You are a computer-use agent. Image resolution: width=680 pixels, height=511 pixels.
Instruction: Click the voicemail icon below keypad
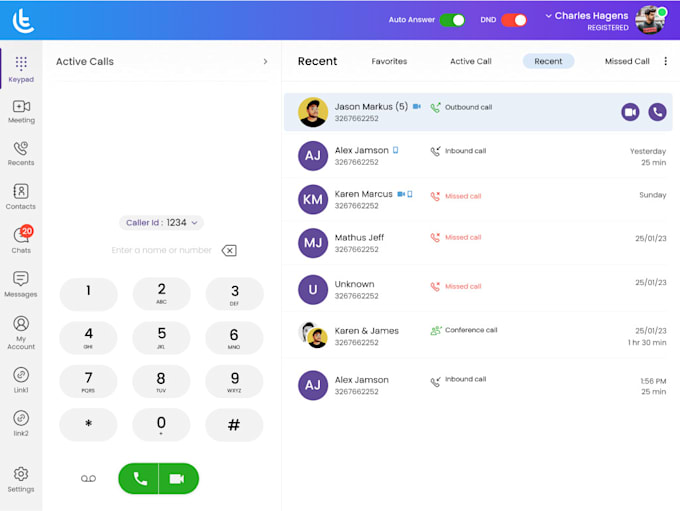88,478
